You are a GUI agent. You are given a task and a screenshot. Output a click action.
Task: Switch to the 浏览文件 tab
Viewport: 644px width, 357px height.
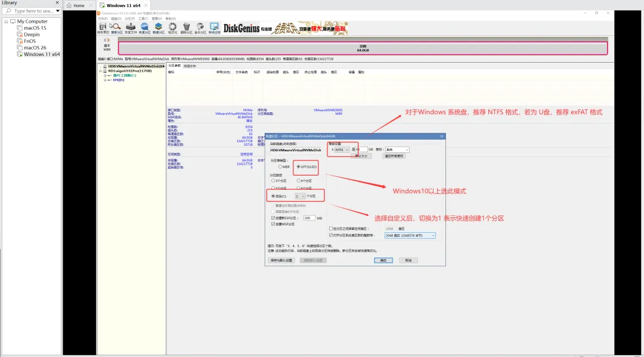(190, 66)
